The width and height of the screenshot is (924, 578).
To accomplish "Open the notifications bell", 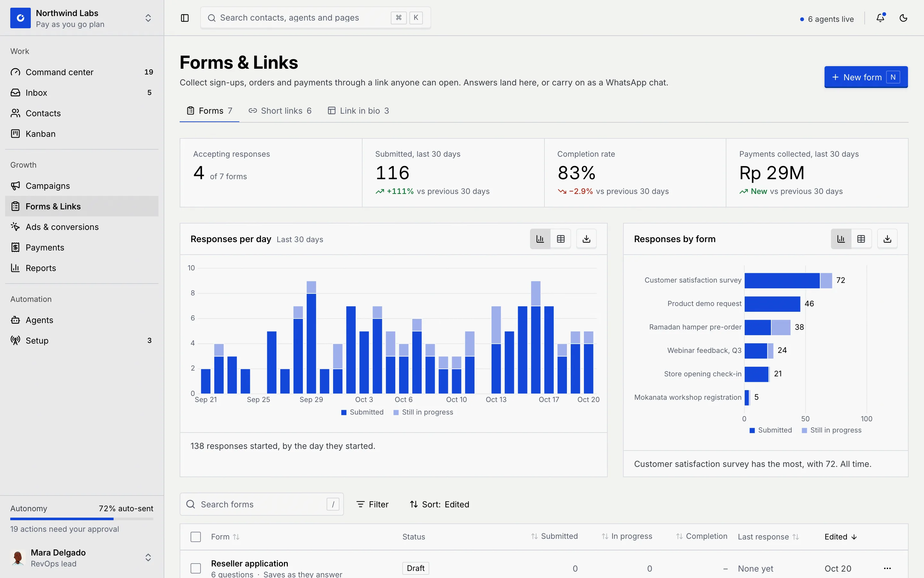I will point(880,18).
